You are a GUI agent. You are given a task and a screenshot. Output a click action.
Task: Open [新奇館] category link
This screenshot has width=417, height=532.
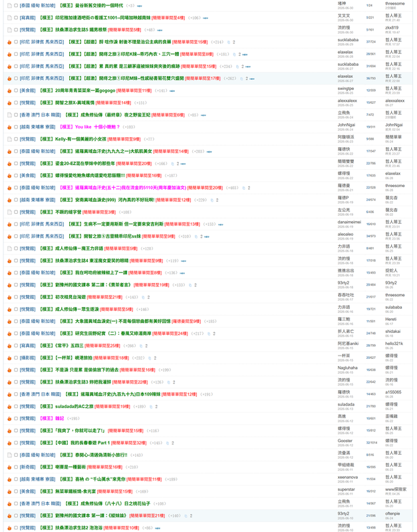(x=27, y=467)
